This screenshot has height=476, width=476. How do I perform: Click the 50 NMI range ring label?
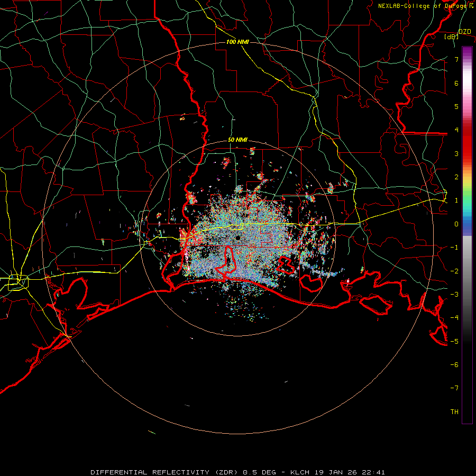coord(237,140)
